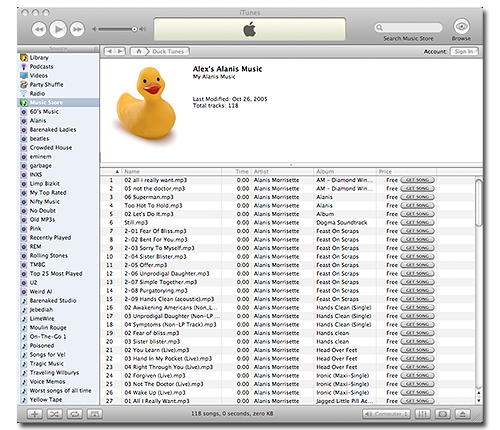
Task: Select Party Shuffle source
Action: 58,85
